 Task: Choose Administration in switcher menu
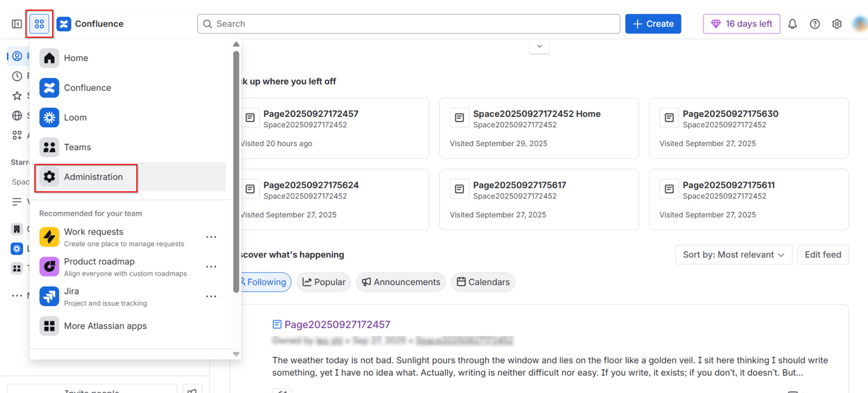(x=93, y=177)
